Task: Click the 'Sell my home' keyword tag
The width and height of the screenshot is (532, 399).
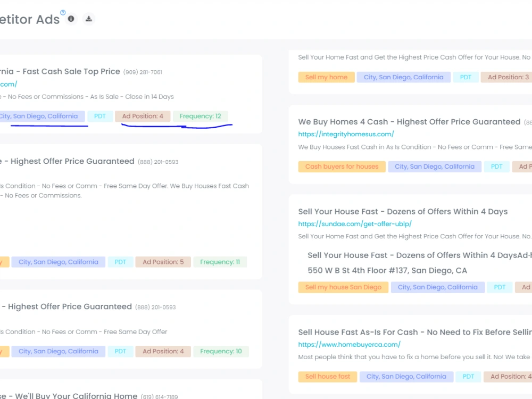Action: (x=327, y=77)
